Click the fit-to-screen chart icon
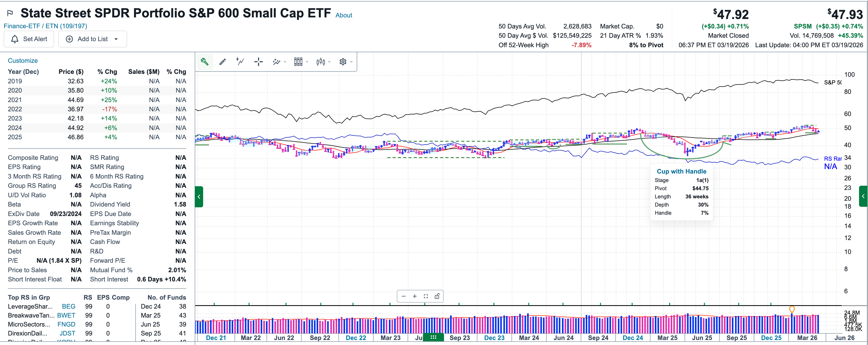 coord(426,296)
